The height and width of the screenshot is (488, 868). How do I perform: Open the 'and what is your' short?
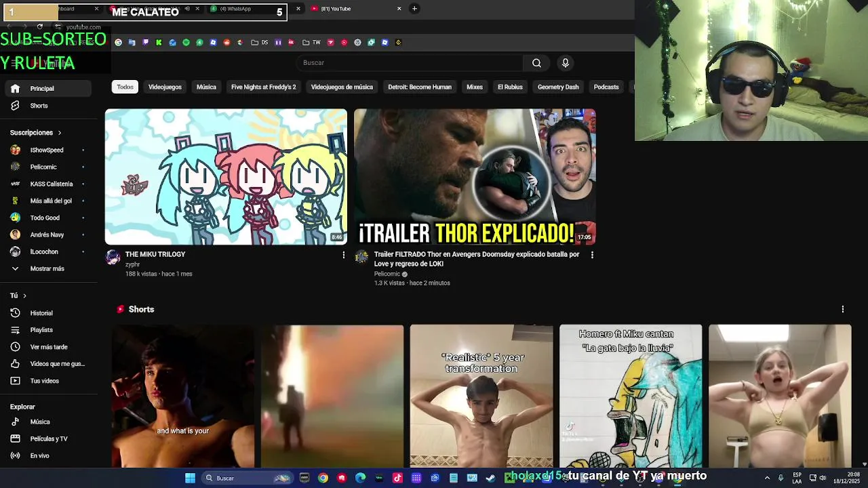point(183,396)
